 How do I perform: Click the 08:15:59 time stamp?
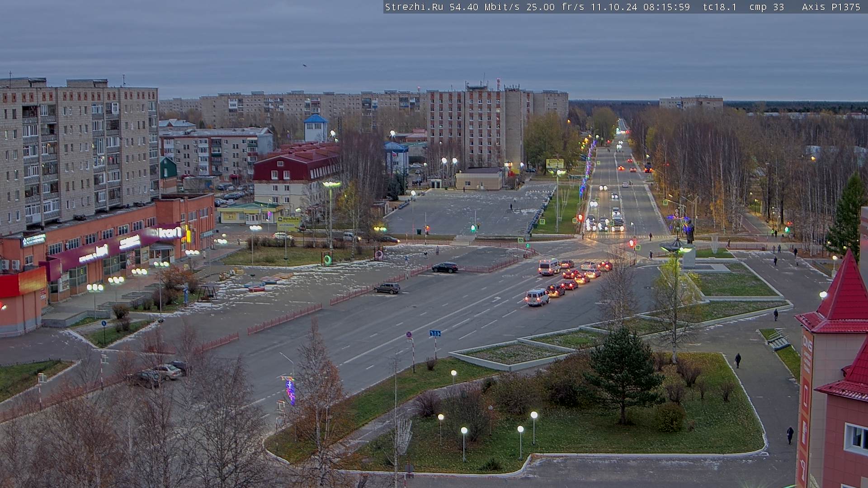pos(666,7)
